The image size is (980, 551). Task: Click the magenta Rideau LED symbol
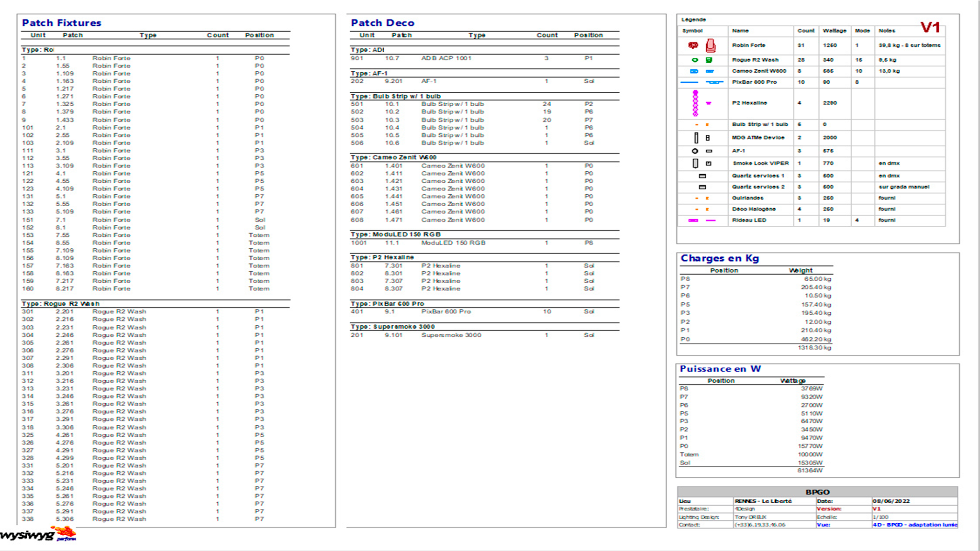pos(694,220)
